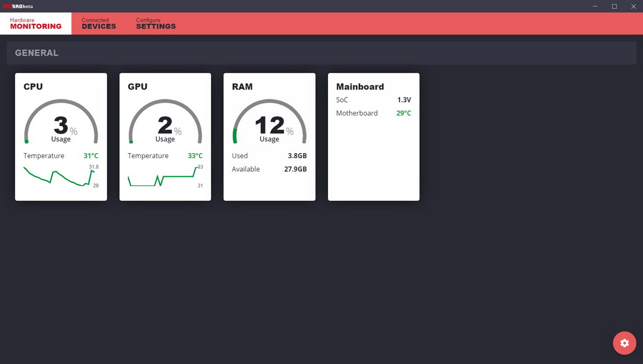Click the RAM usage gauge

coord(269,122)
